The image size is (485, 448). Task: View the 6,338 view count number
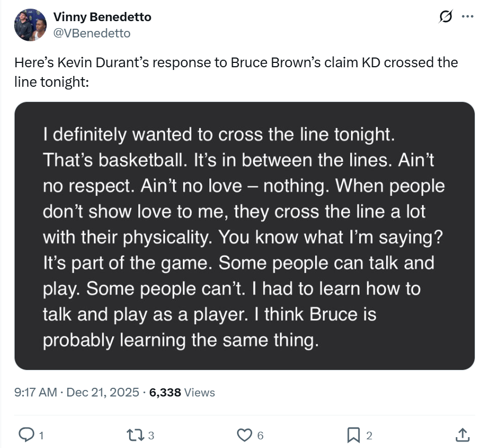point(165,392)
